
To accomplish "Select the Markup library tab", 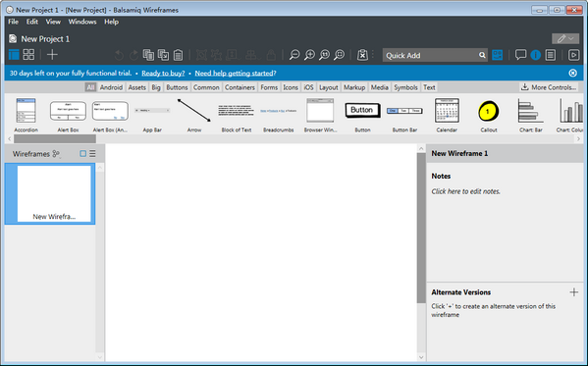I will coord(354,87).
